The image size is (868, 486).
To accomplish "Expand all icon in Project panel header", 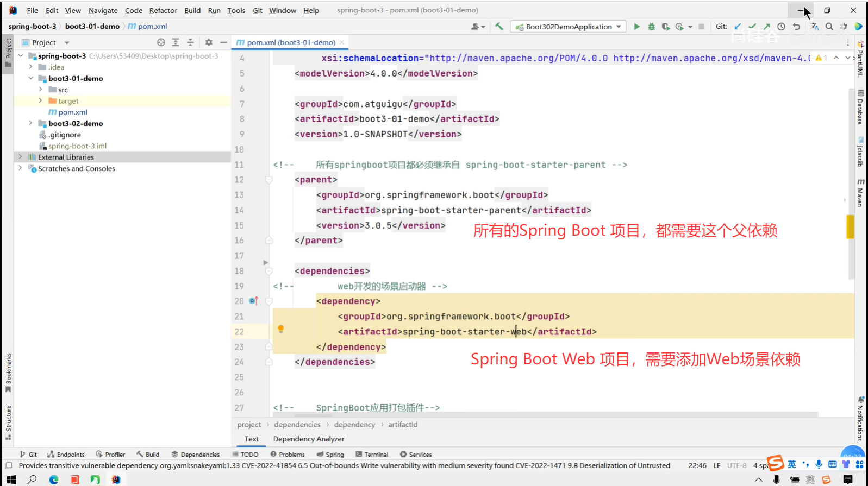I will 176,42.
